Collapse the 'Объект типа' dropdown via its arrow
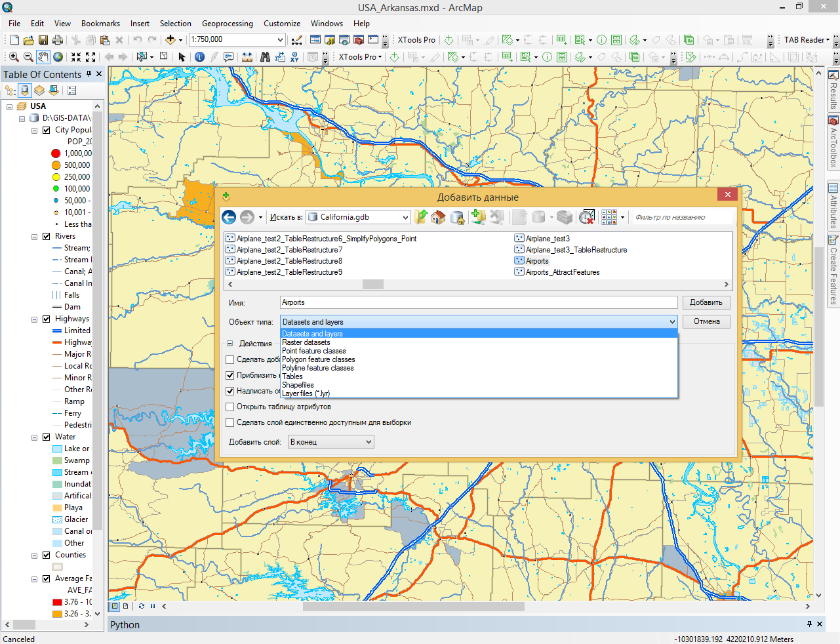Screen dimensions: 840x644 pos(672,322)
